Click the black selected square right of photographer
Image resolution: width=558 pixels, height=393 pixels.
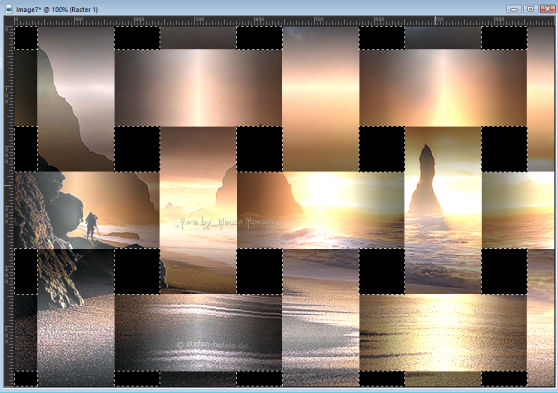137,271
